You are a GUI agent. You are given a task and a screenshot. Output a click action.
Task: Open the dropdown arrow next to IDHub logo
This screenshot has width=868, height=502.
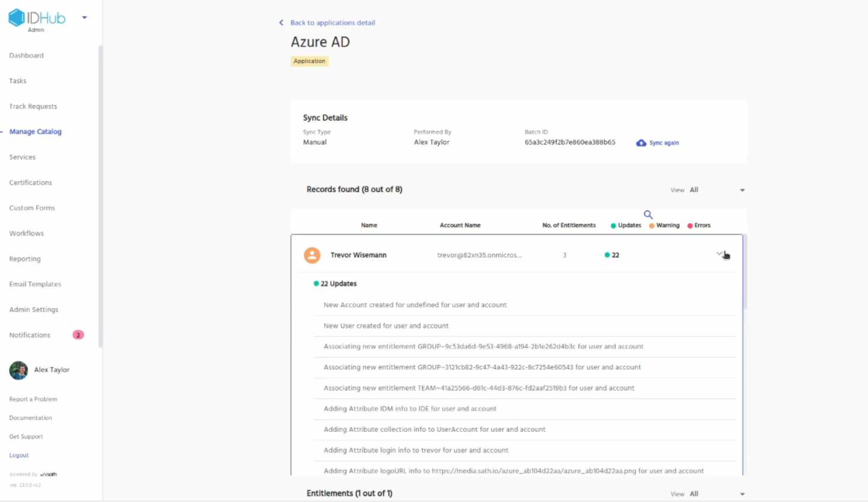tap(84, 18)
